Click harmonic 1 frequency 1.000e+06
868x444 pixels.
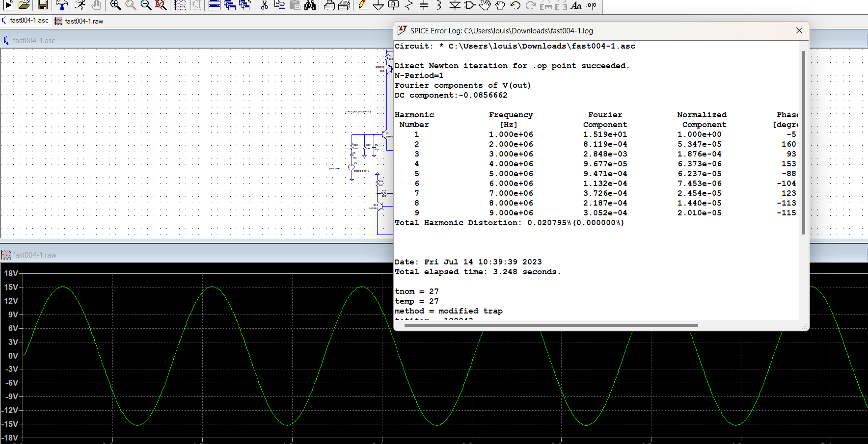511,134
